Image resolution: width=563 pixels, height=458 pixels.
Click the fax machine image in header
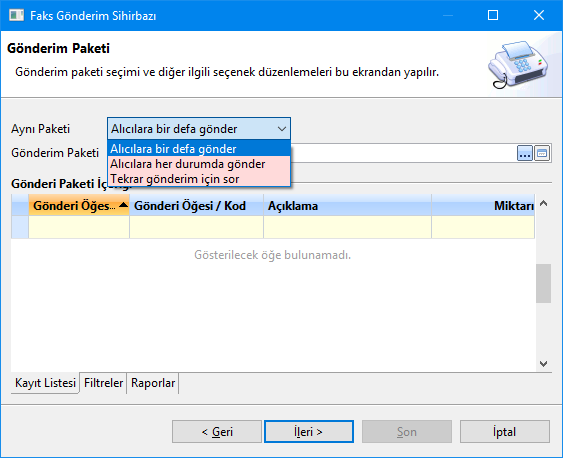518,65
